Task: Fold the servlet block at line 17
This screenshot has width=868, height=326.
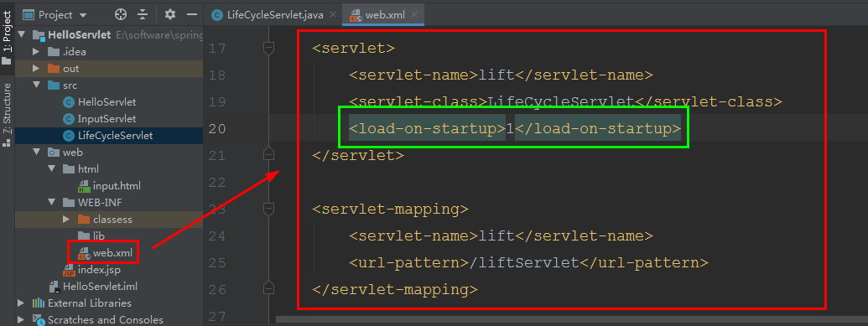Action: pyautogui.click(x=268, y=48)
